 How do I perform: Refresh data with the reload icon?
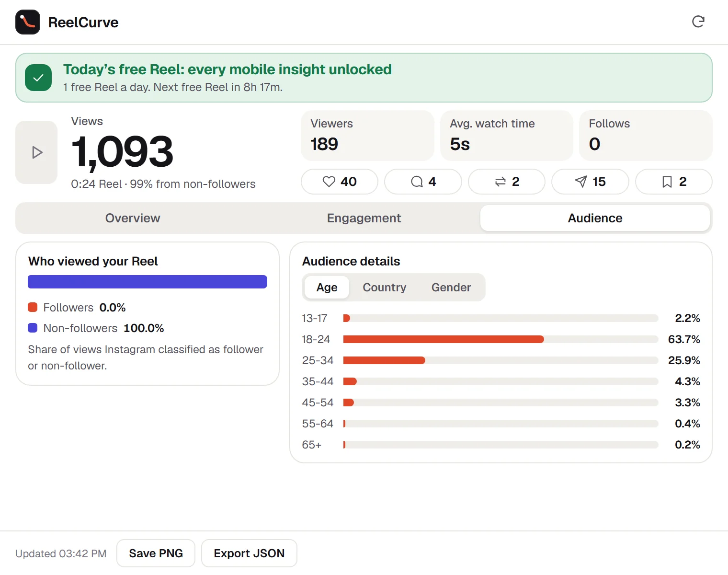pos(698,22)
